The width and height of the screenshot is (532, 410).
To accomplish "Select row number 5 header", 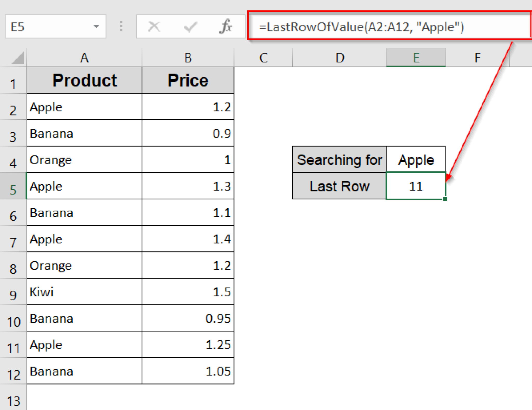I will coord(14,190).
